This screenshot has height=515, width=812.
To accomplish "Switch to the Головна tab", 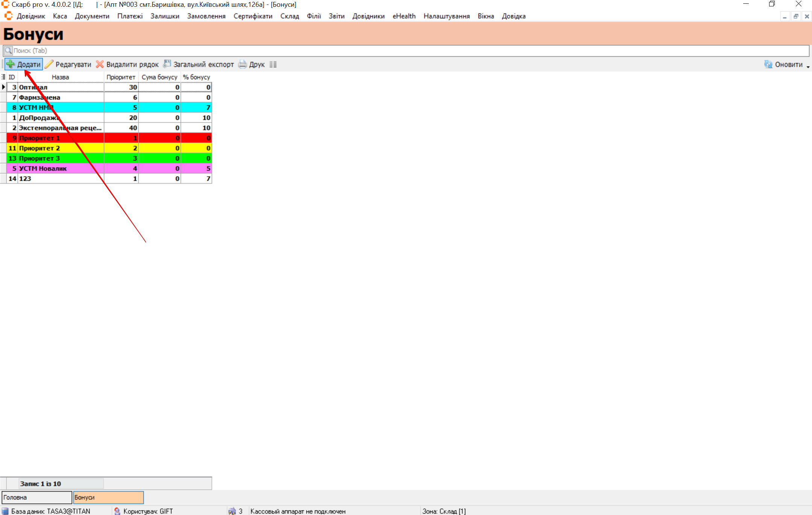I will point(36,497).
